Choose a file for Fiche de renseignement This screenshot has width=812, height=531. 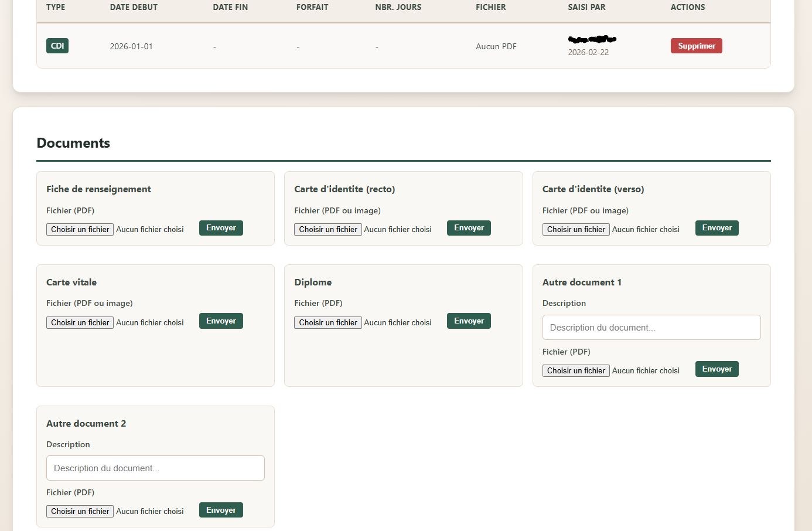(x=80, y=229)
